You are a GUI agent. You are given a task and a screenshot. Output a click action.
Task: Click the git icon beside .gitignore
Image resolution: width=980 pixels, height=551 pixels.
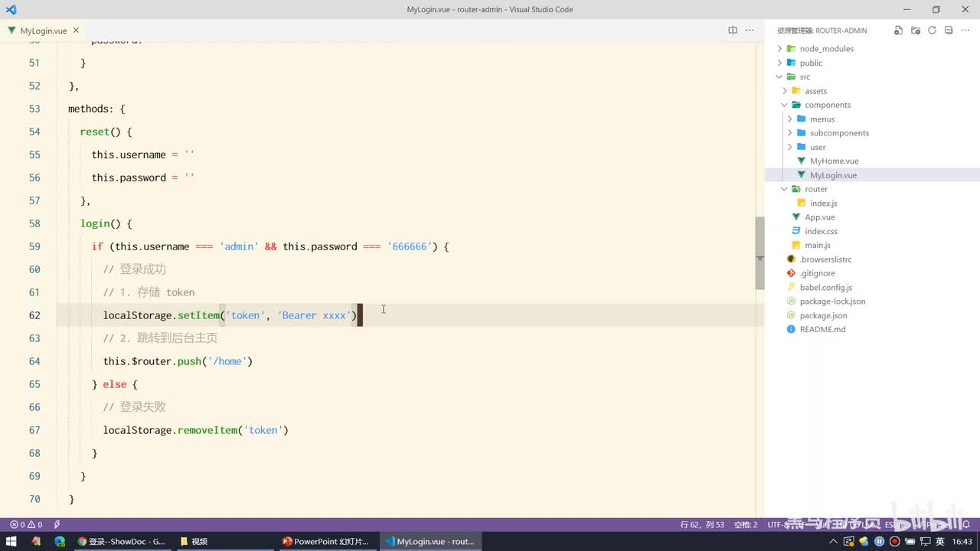pyautogui.click(x=792, y=273)
